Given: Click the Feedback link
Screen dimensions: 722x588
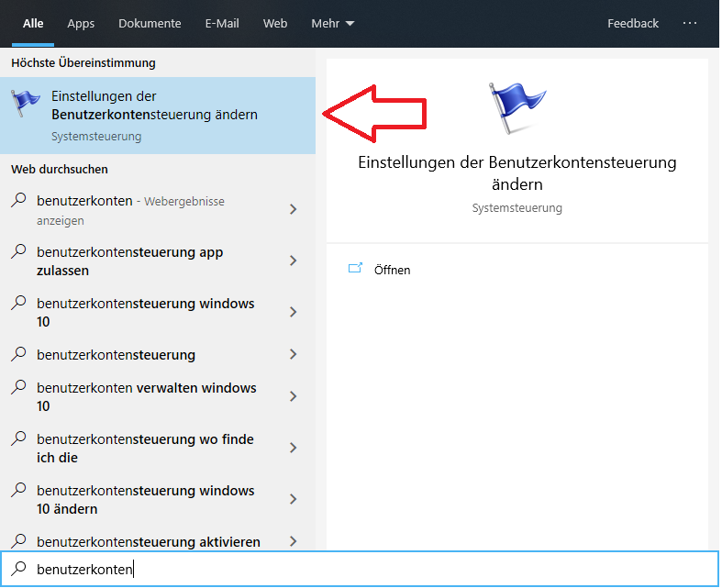Looking at the screenshot, I should 633,24.
